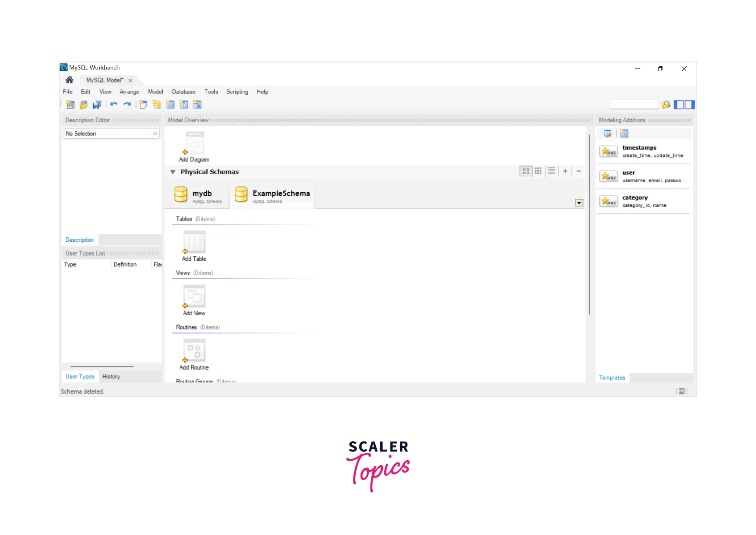Click the Undo arrow in toolbar
The height and width of the screenshot is (535, 756).
(114, 105)
